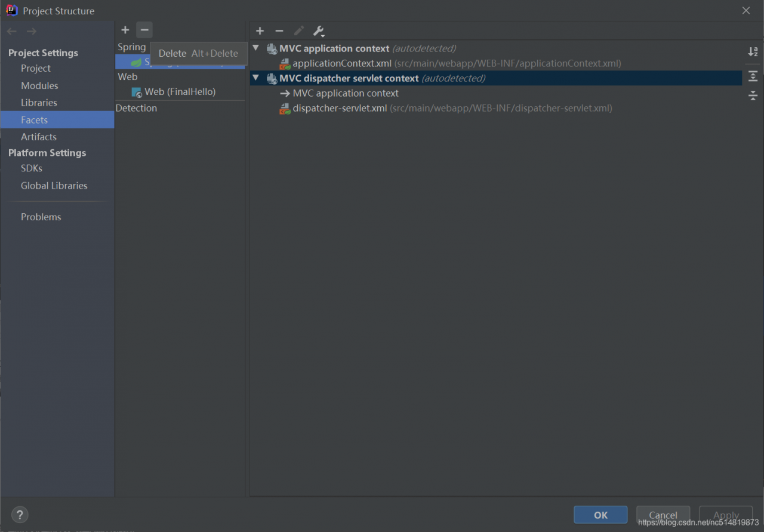Screen dimensions: 764x532
Task: Collapse all context nodes
Action: (x=753, y=96)
